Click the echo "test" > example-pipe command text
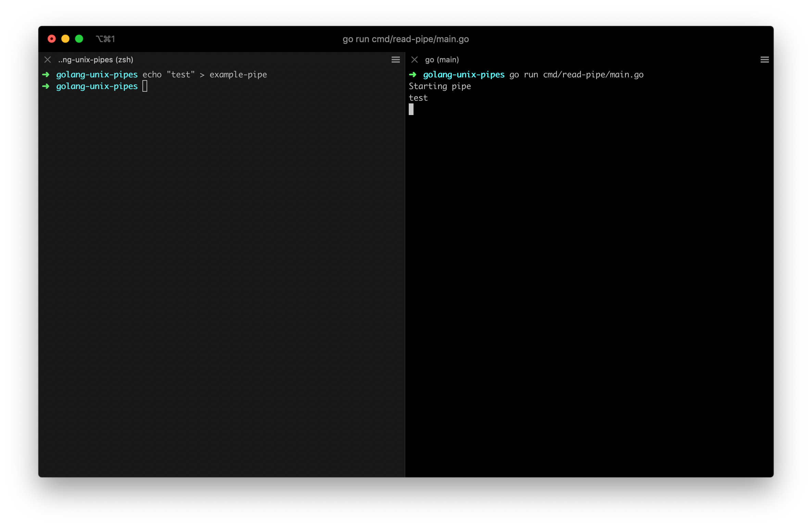The image size is (812, 528). click(204, 75)
